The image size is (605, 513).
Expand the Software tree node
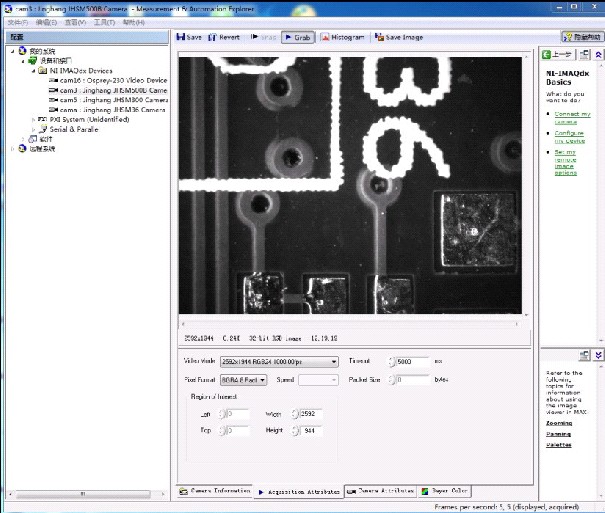coord(23,139)
